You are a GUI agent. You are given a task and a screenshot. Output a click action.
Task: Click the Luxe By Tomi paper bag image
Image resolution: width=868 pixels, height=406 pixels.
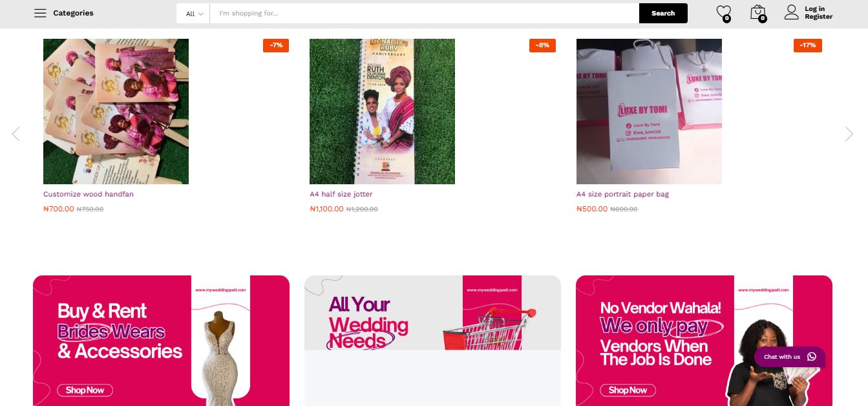click(649, 111)
